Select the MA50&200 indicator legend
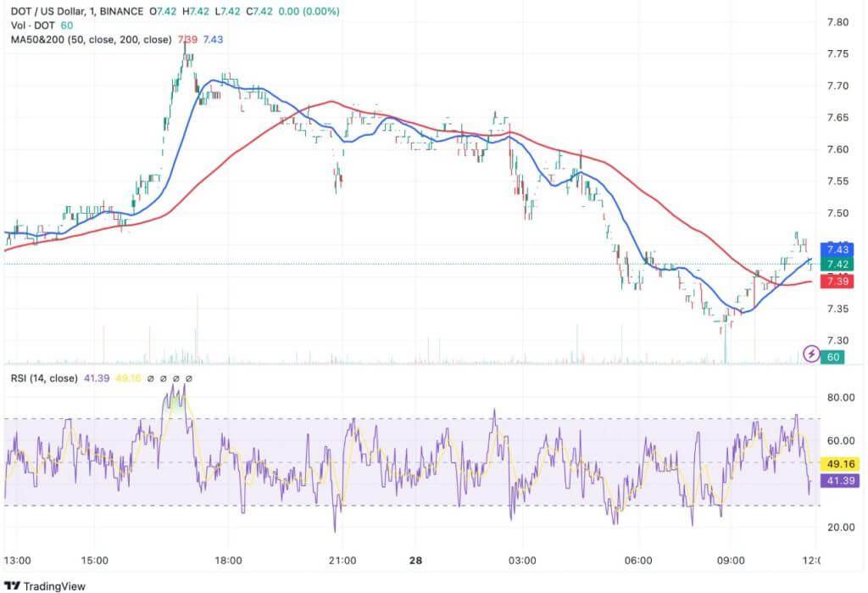The width and height of the screenshot is (868, 593). [x=92, y=40]
